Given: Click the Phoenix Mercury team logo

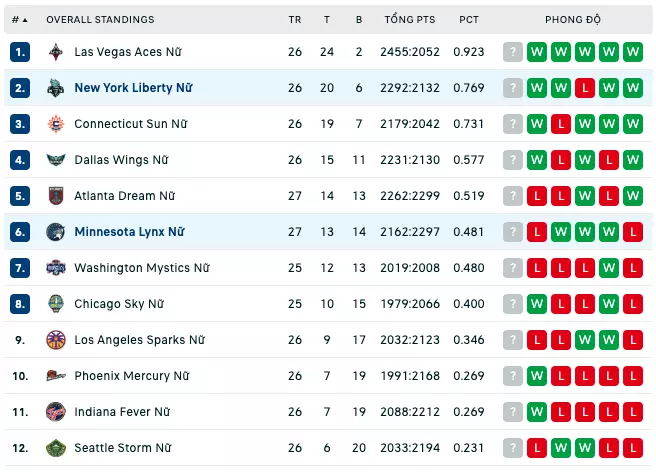Looking at the screenshot, I should click(x=56, y=376).
